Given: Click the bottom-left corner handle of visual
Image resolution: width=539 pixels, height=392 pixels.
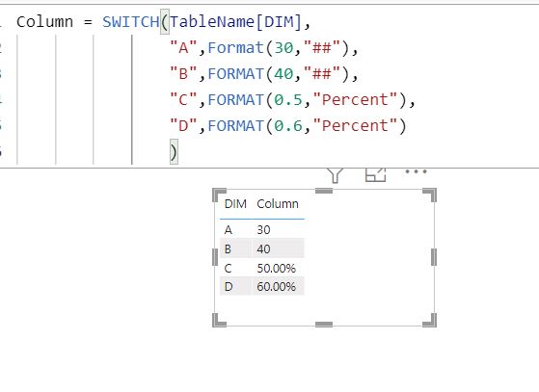Looking at the screenshot, I should point(219,321).
